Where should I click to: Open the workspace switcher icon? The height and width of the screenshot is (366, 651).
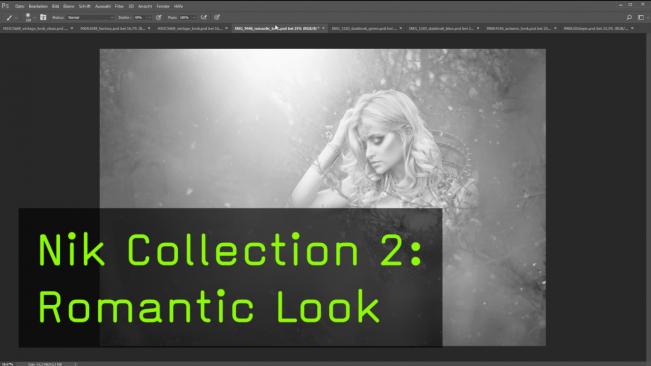(641, 17)
